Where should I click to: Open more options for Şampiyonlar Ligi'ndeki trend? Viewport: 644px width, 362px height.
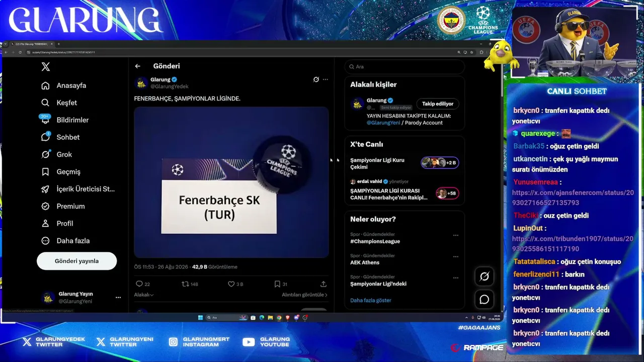[456, 278]
